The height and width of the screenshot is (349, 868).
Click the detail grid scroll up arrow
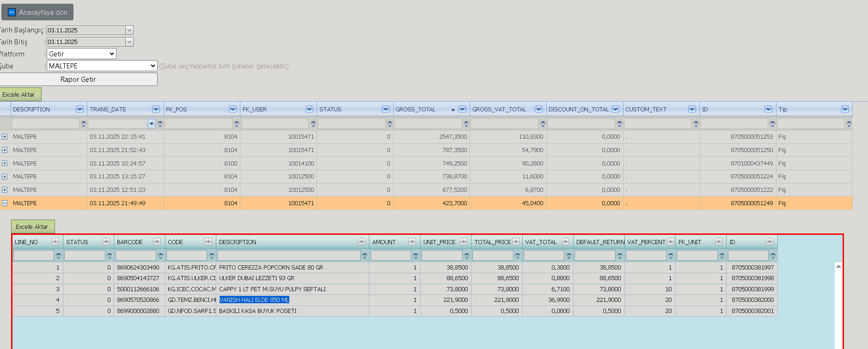(x=838, y=266)
